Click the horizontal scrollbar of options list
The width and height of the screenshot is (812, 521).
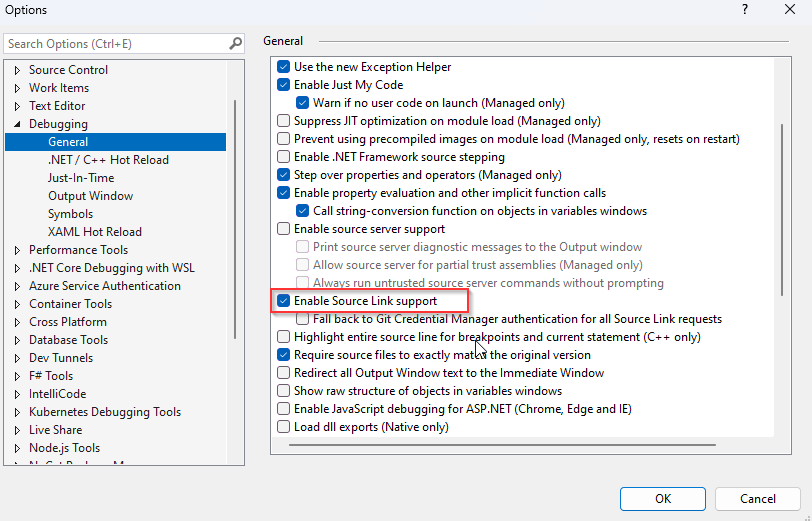click(x=502, y=444)
